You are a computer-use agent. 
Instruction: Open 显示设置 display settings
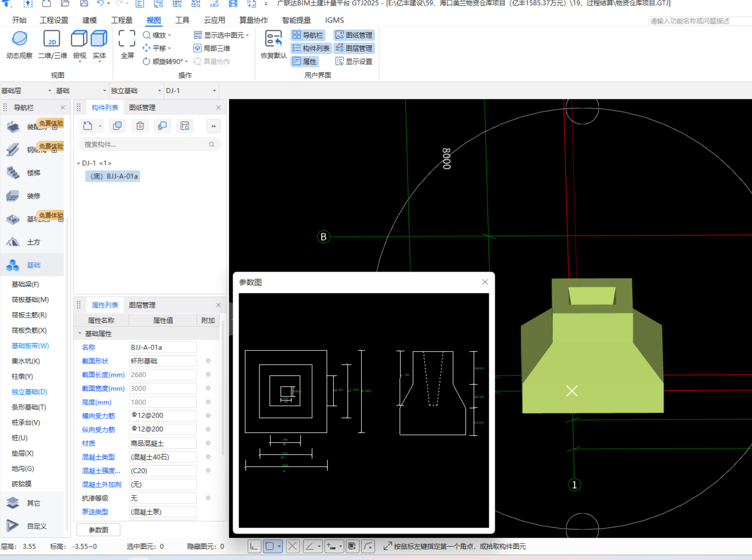(354, 61)
